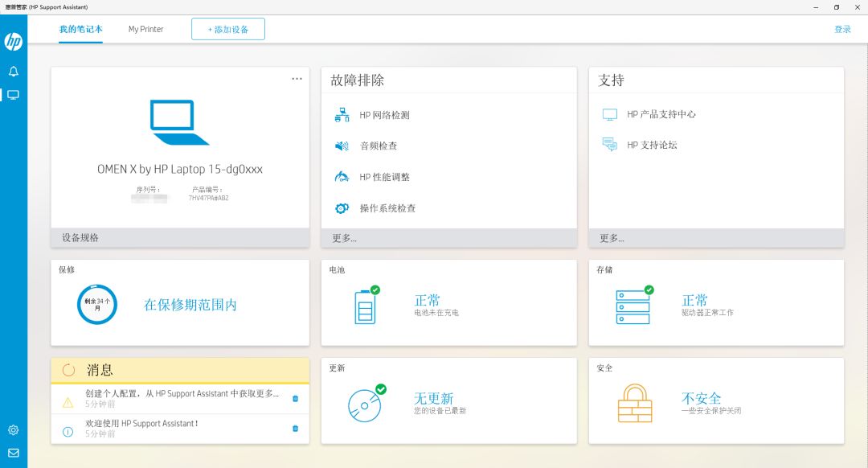Click the feedback envelope icon in the sidebar

point(14,453)
